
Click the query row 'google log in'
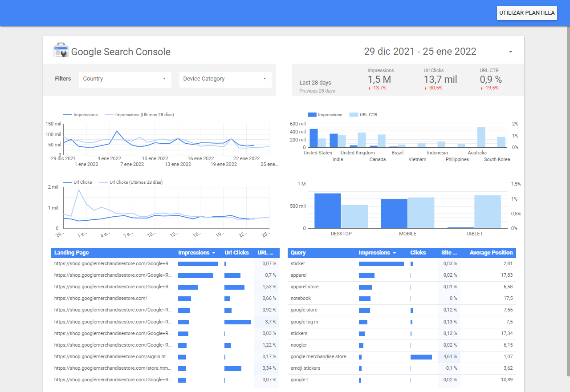[x=402, y=322]
